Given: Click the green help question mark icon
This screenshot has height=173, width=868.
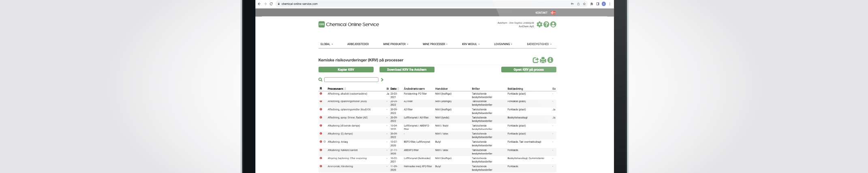Looking at the screenshot, I should tap(546, 25).
